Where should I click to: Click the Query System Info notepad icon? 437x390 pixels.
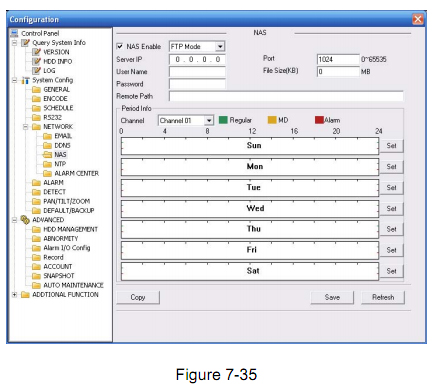pos(25,43)
